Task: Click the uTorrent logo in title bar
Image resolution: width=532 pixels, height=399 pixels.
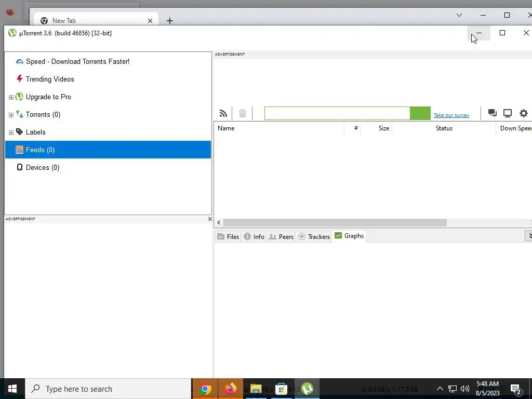Action: pos(12,33)
